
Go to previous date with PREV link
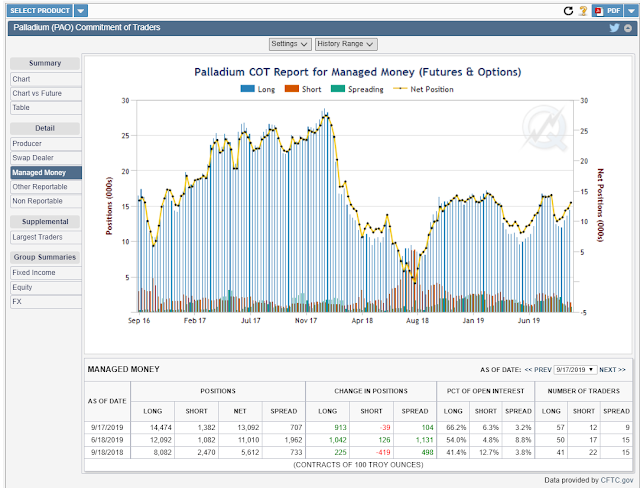click(538, 370)
